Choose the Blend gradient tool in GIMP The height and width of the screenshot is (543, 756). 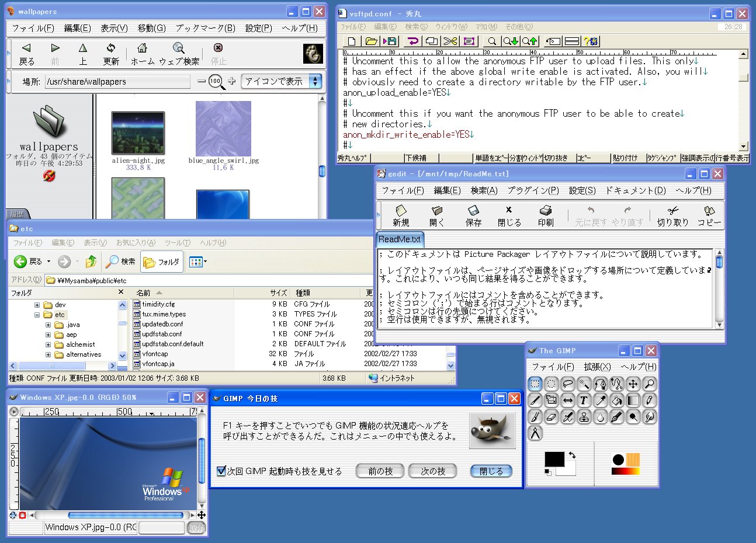(x=633, y=400)
